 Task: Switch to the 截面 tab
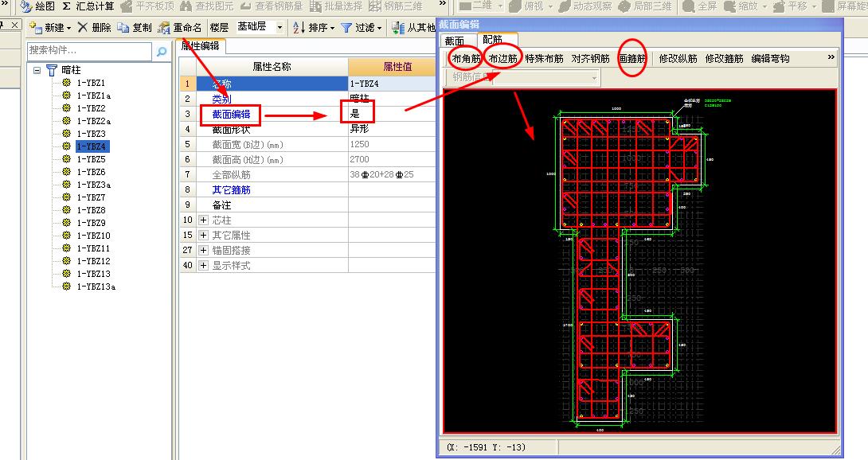pos(455,41)
